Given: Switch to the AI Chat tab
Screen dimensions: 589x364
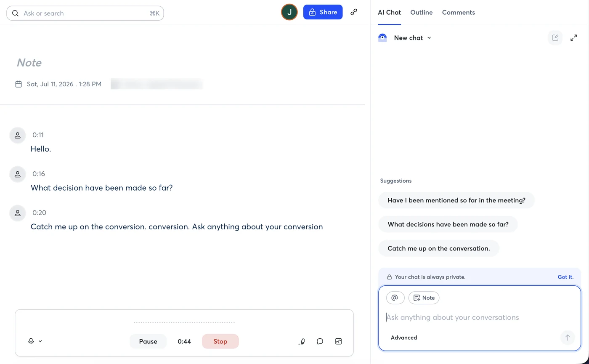Looking at the screenshot, I should (389, 13).
